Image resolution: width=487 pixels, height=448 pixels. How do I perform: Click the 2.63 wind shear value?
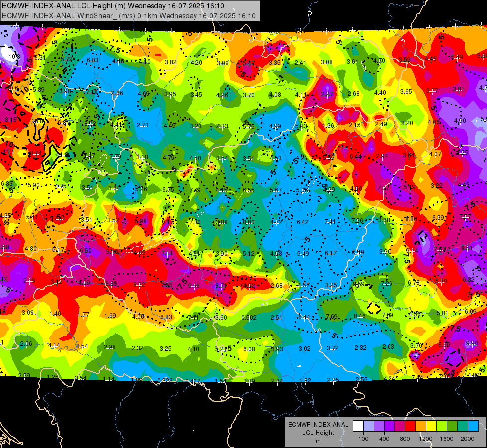coord(388,347)
